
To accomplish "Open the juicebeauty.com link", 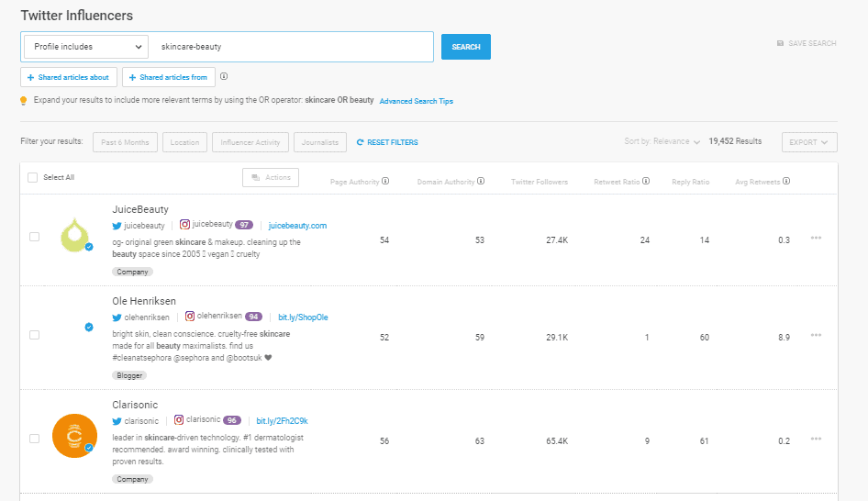I will click(x=297, y=226).
